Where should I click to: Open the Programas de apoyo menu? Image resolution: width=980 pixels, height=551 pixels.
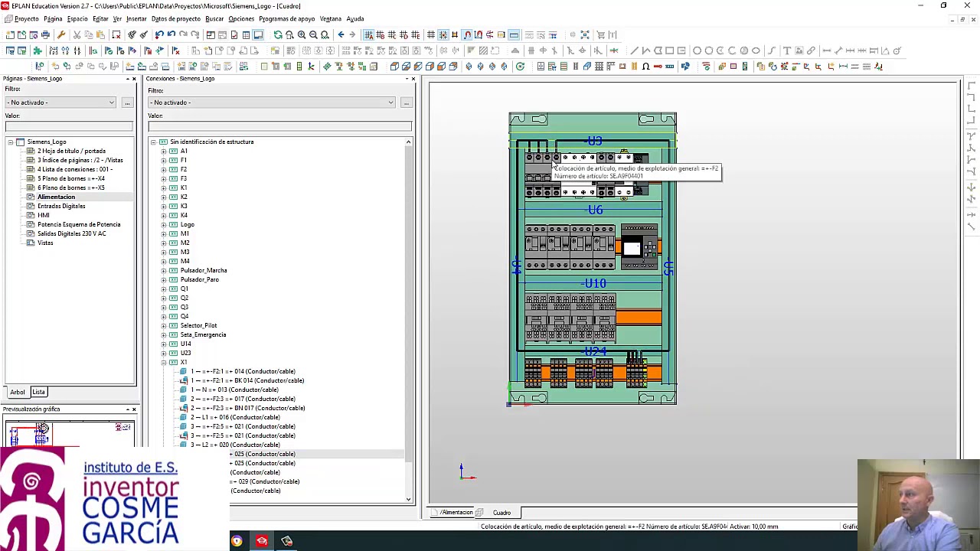click(x=287, y=18)
